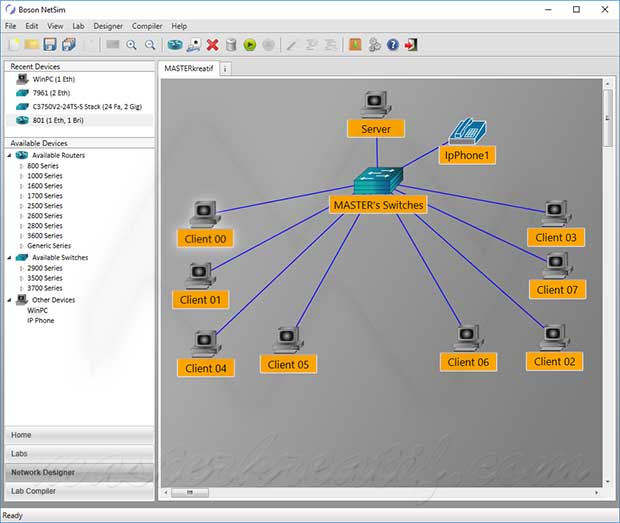The image size is (620, 523).
Task: Open the File menu
Action: tap(10, 26)
